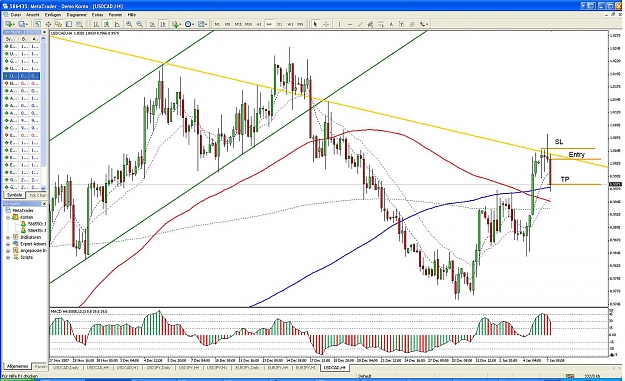Set timeframe to W1
This screenshot has width=625, height=381.
click(x=290, y=24)
